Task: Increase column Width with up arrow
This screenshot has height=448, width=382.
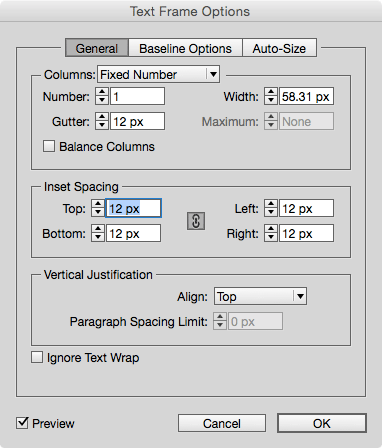Action: pyautogui.click(x=271, y=92)
